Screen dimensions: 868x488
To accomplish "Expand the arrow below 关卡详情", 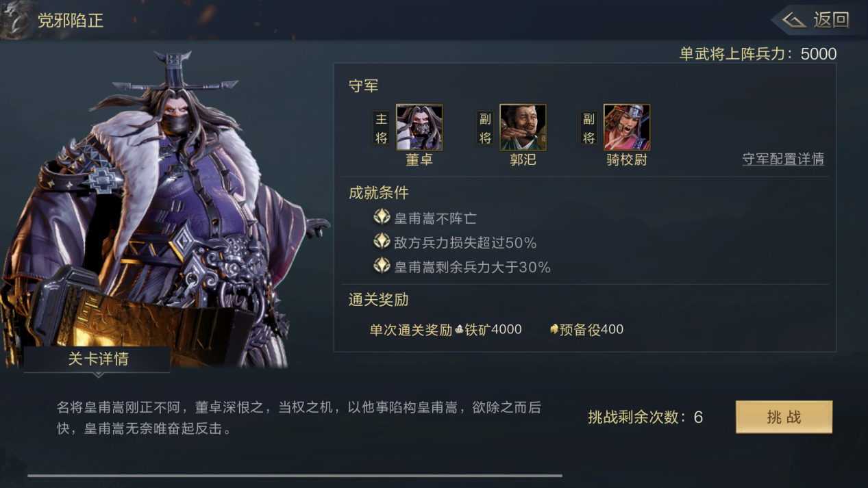I will [x=97, y=375].
